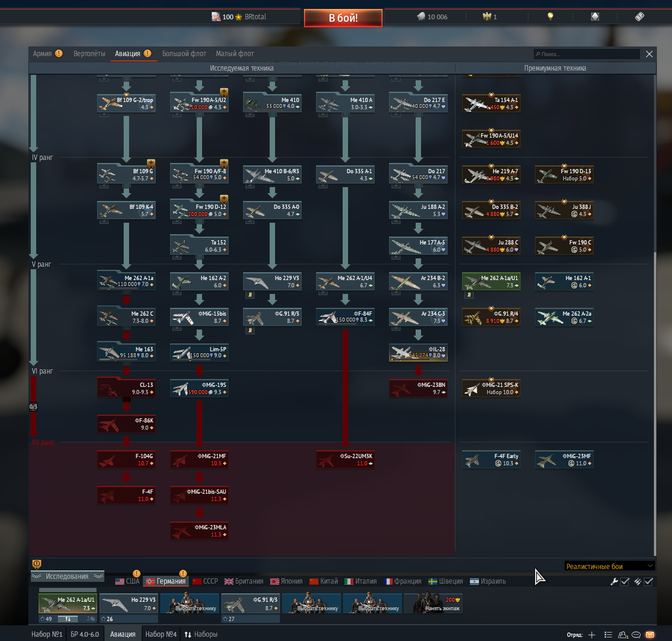Open the Наборы presets button
The width and height of the screenshot is (672, 641).
(201, 634)
